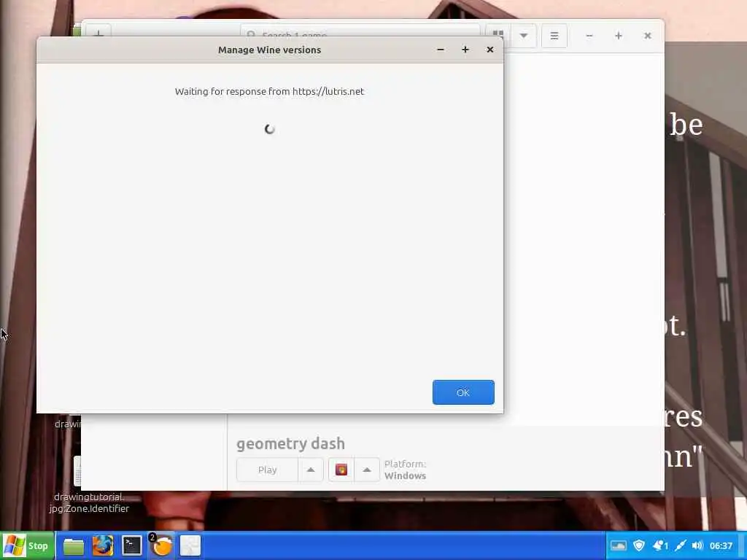This screenshot has height=560, width=747.
Task: Open the network connection tray icon
Action: pyautogui.click(x=681, y=545)
